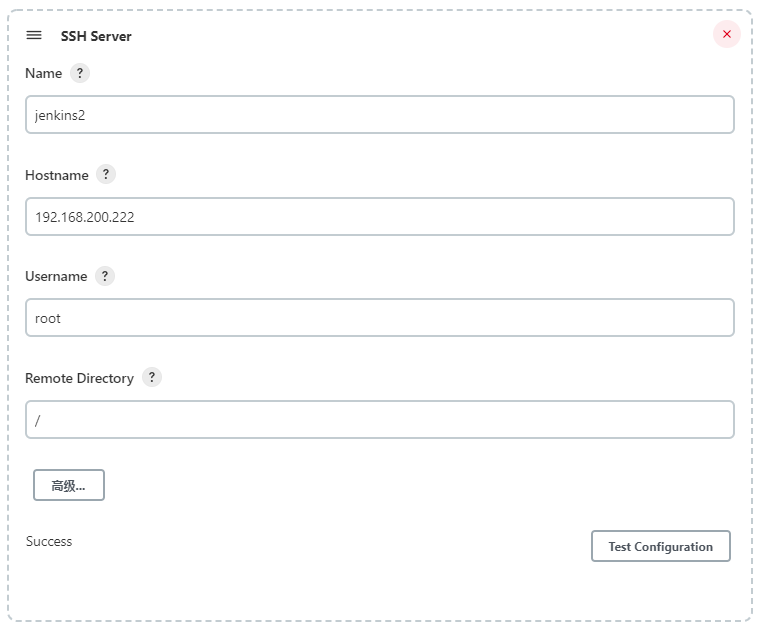The height and width of the screenshot is (628, 763).
Task: Click the Success status message
Action: [x=49, y=541]
